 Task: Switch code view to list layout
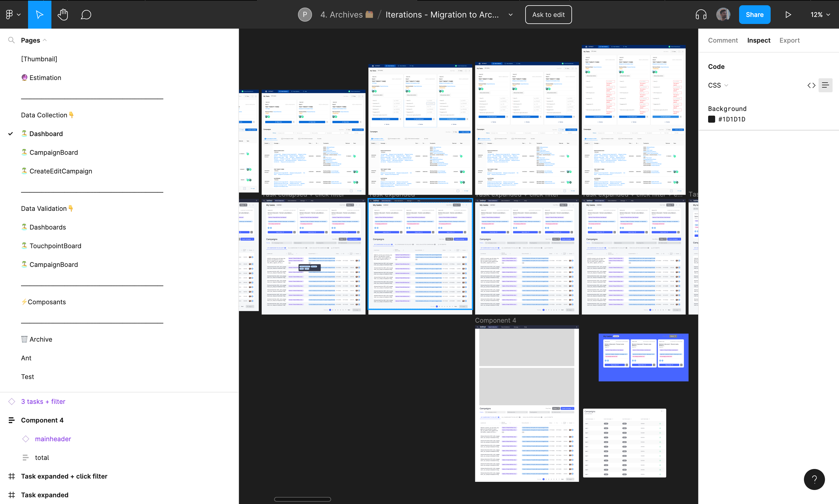point(825,85)
